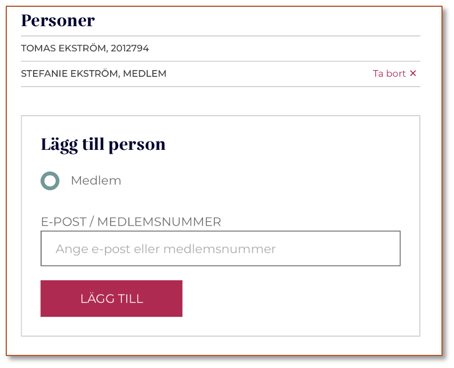Click membership number 2012794

(x=130, y=48)
